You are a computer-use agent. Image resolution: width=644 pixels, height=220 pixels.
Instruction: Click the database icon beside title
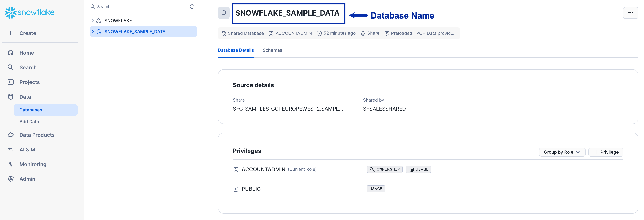(224, 13)
